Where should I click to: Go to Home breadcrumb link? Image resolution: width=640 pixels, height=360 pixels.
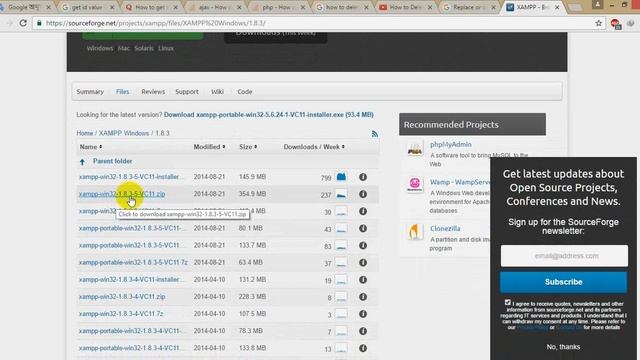(84, 133)
